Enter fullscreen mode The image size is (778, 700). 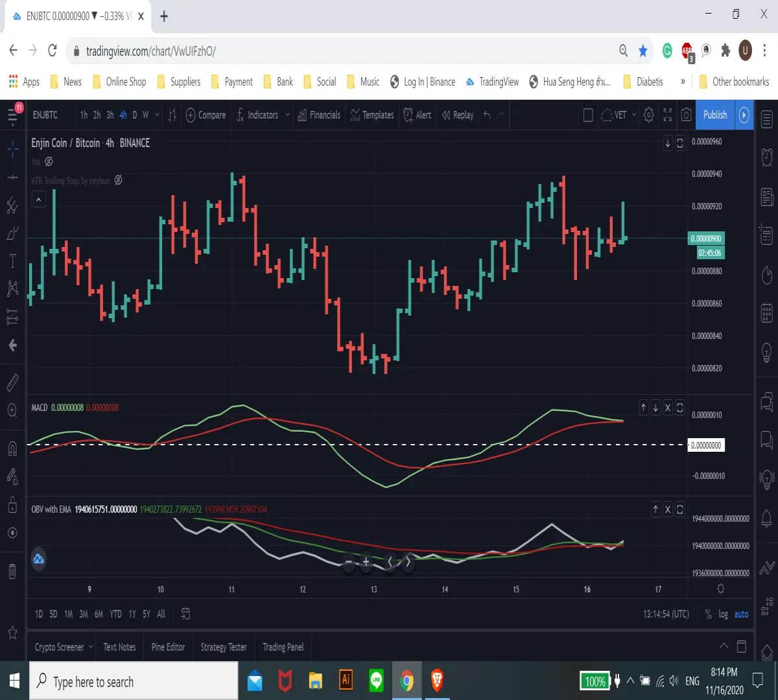tap(668, 115)
